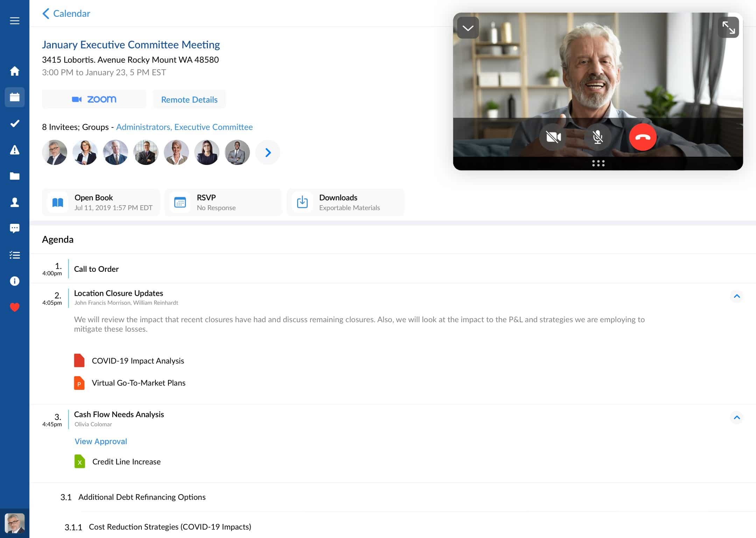This screenshot has width=756, height=538.
Task: Go to Home in the sidebar
Action: click(x=14, y=71)
